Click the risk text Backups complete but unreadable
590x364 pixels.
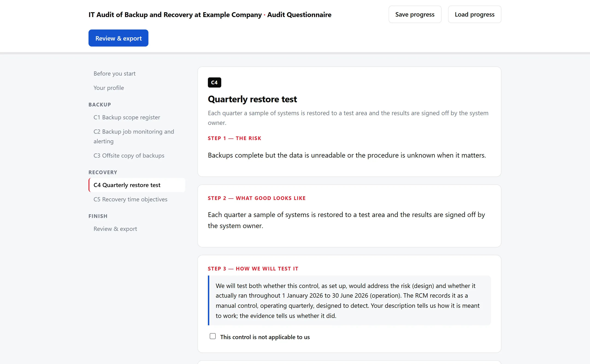pyautogui.click(x=347, y=155)
